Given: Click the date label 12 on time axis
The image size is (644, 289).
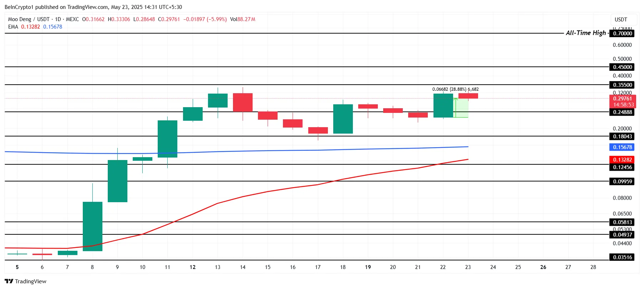Looking at the screenshot, I should 193,267.
